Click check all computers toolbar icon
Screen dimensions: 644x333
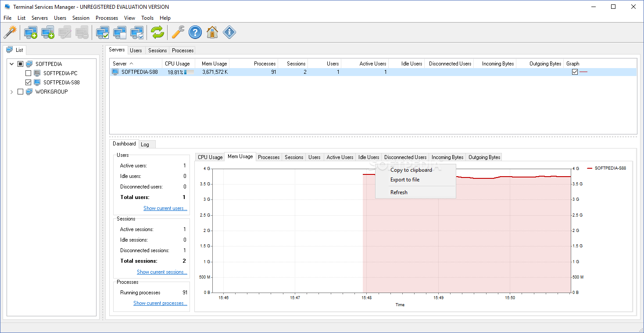(103, 32)
